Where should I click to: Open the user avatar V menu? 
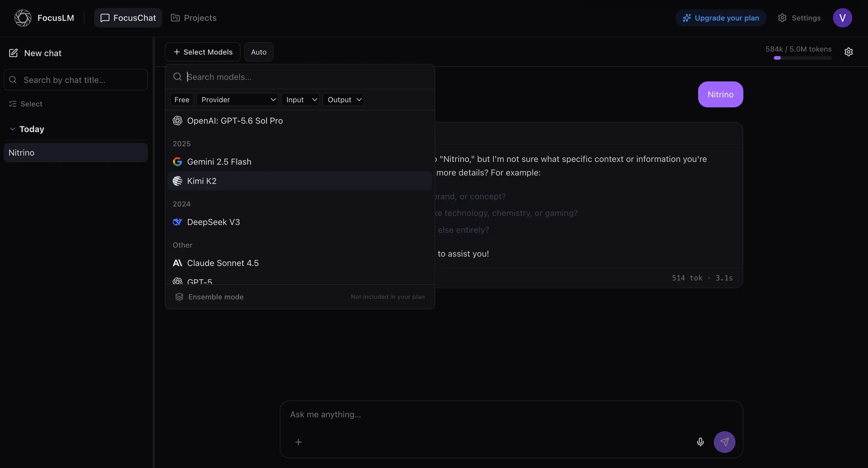click(842, 18)
